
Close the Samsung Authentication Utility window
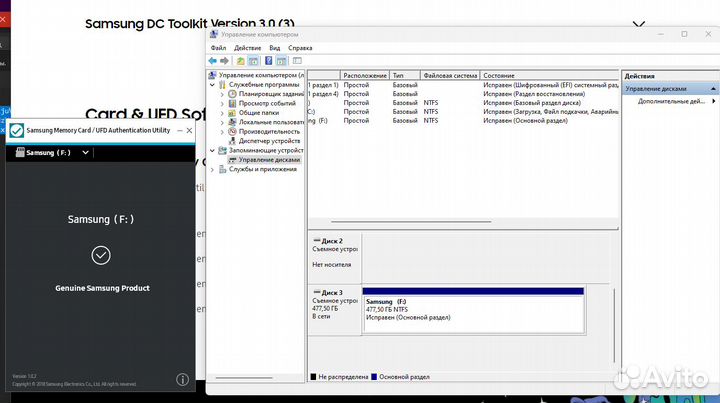tap(189, 131)
